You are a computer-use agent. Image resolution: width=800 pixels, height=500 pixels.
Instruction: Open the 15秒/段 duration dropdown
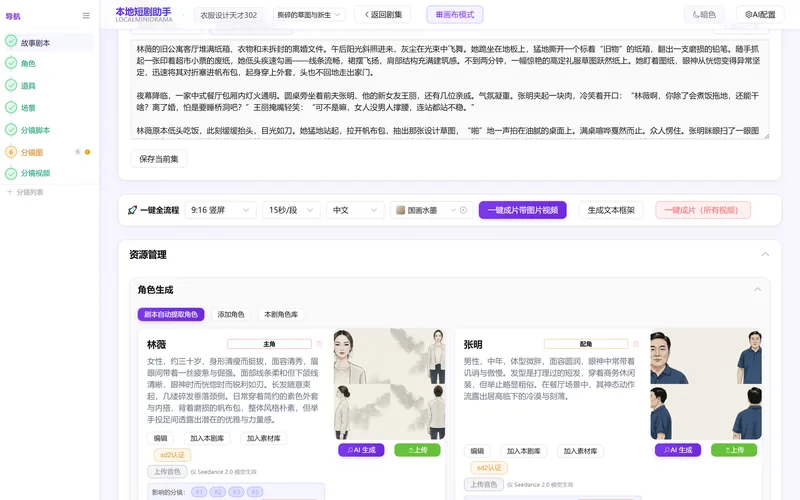(291, 210)
